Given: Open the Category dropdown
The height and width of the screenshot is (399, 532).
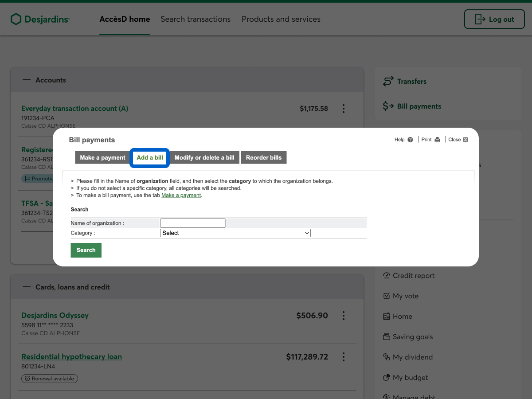Looking at the screenshot, I should coord(235,233).
